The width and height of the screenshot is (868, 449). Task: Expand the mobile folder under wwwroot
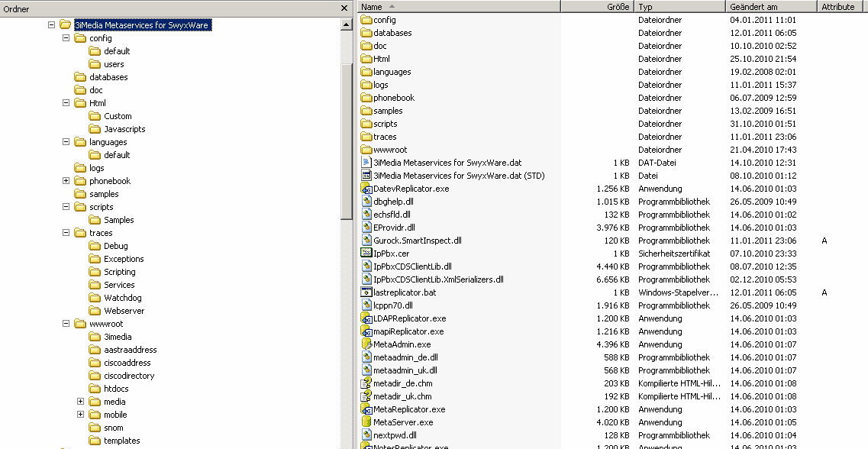80,415
